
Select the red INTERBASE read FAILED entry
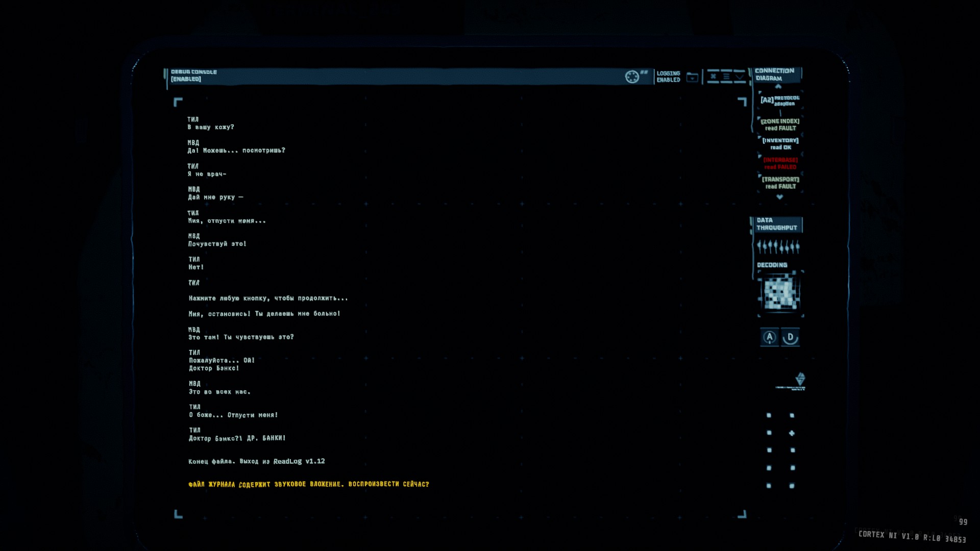780,163
